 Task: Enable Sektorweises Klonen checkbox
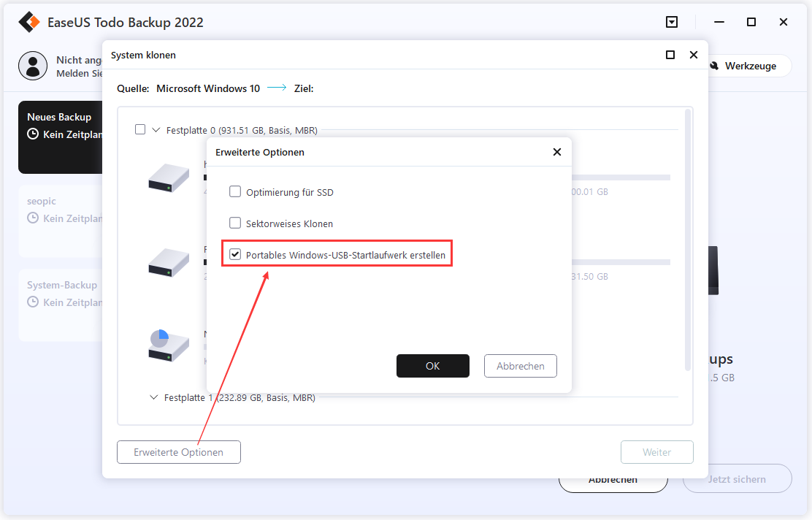(235, 223)
